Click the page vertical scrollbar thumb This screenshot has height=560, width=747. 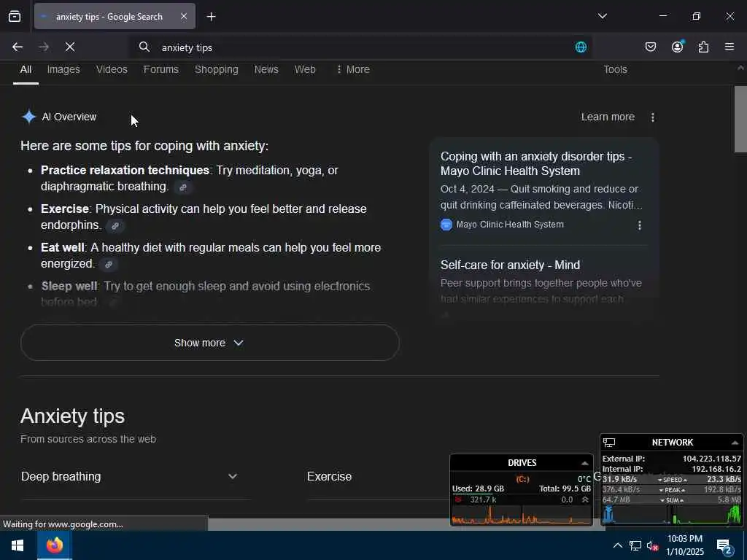[x=740, y=119]
